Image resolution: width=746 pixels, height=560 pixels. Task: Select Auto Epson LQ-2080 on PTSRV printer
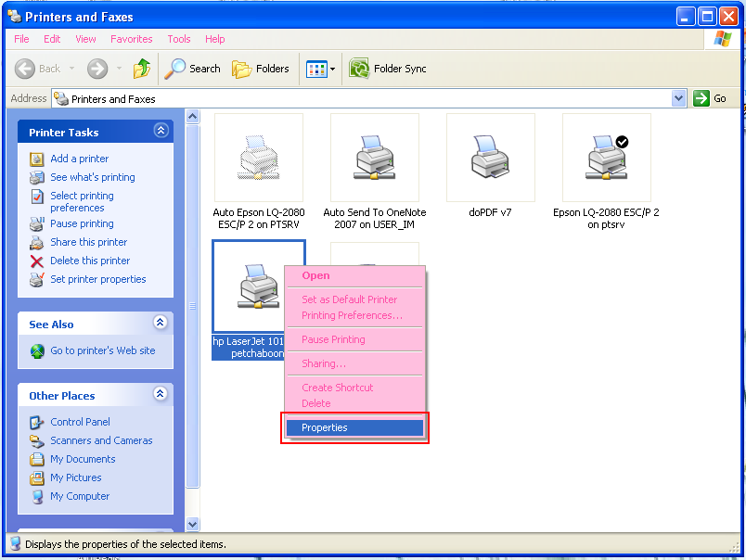258,158
